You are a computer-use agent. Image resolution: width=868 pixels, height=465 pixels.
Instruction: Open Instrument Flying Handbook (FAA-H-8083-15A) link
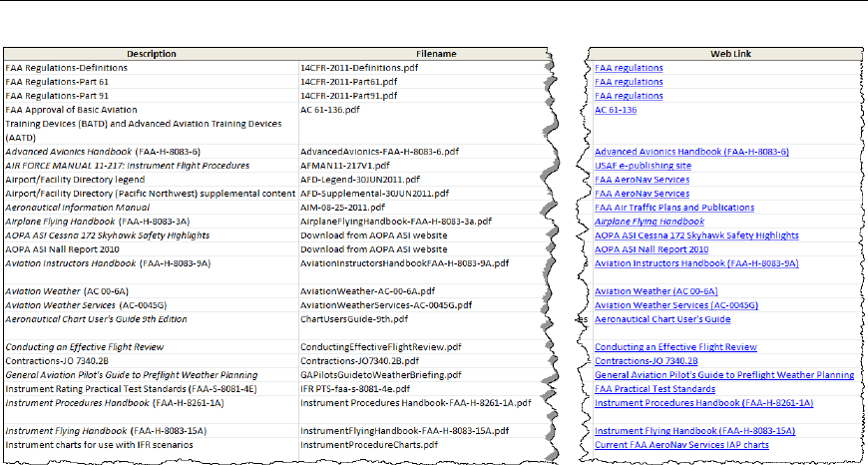pos(694,431)
